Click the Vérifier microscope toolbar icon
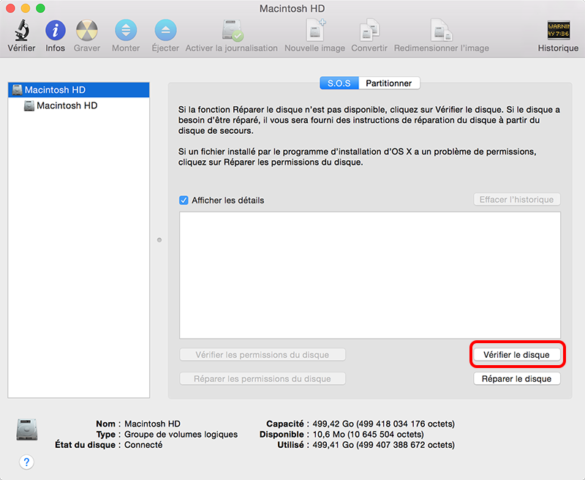This screenshot has width=585, height=480. 22,30
